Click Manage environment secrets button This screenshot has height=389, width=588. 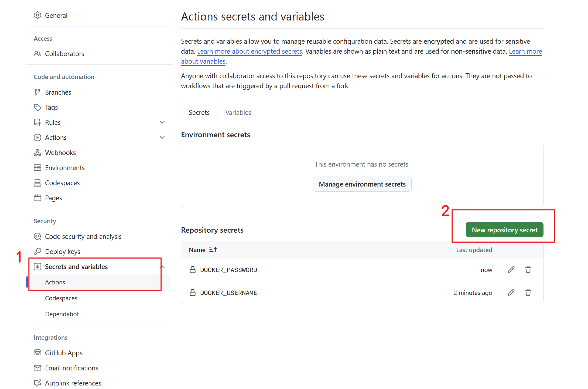pos(362,184)
